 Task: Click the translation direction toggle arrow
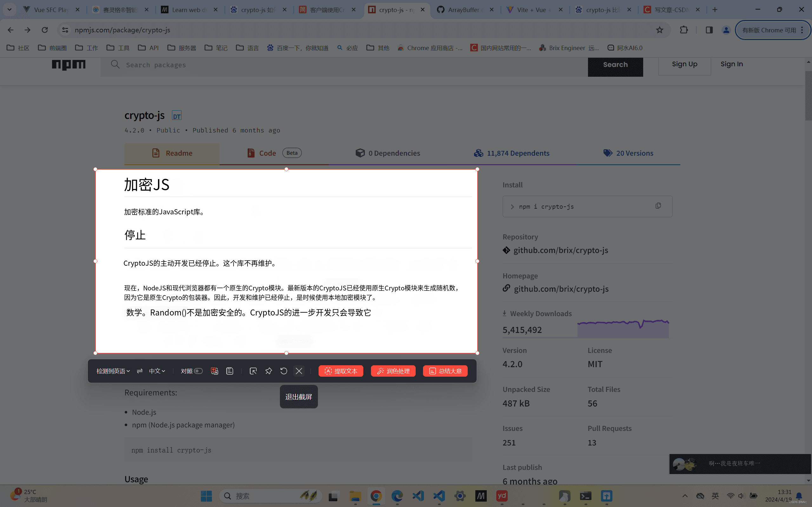click(140, 371)
